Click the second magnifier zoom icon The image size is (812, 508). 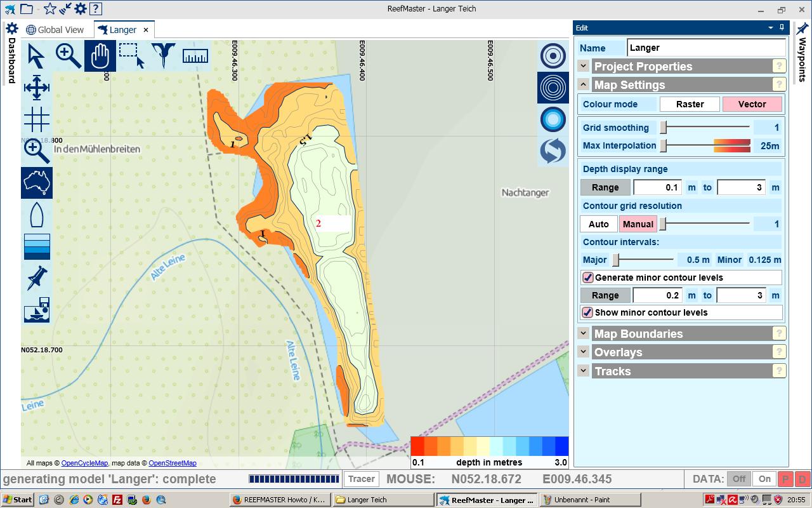tap(37, 151)
